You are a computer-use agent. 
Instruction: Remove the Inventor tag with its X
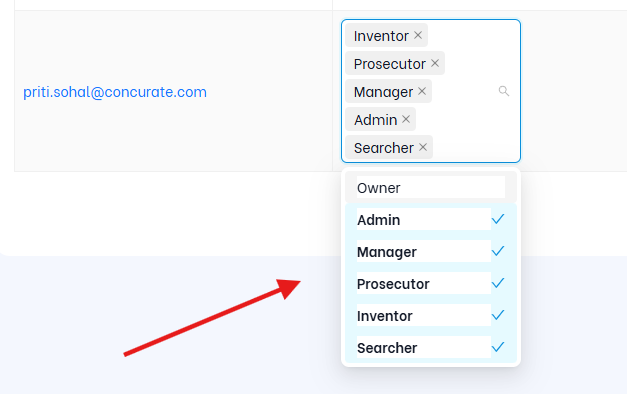pos(418,35)
